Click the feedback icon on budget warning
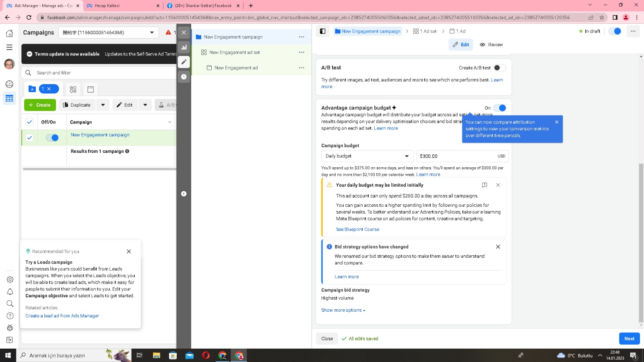The image size is (644, 362). (x=485, y=185)
